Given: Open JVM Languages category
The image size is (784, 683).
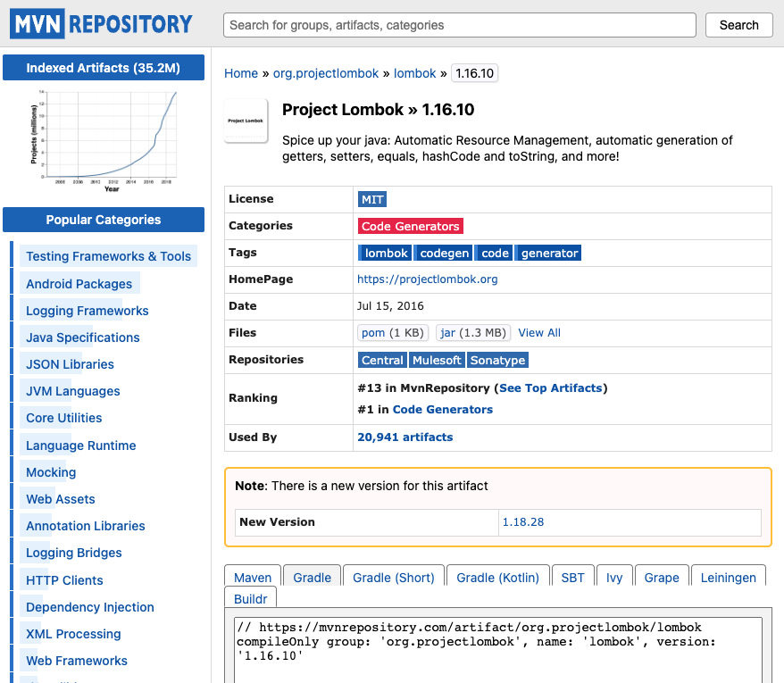Looking at the screenshot, I should 73,391.
